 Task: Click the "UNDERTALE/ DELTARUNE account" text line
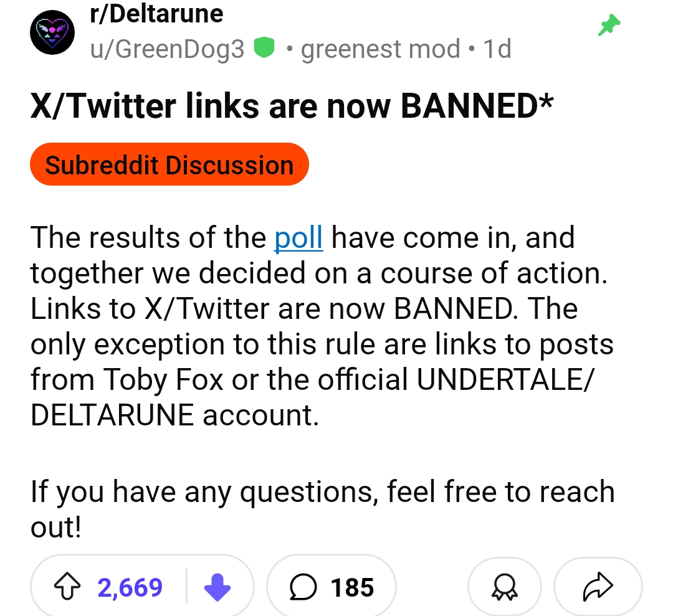click(174, 415)
